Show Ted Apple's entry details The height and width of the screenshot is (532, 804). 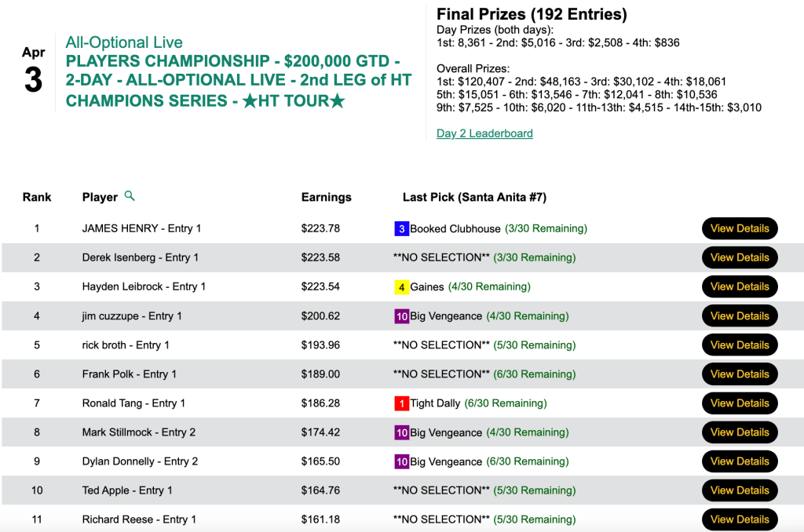click(739, 490)
